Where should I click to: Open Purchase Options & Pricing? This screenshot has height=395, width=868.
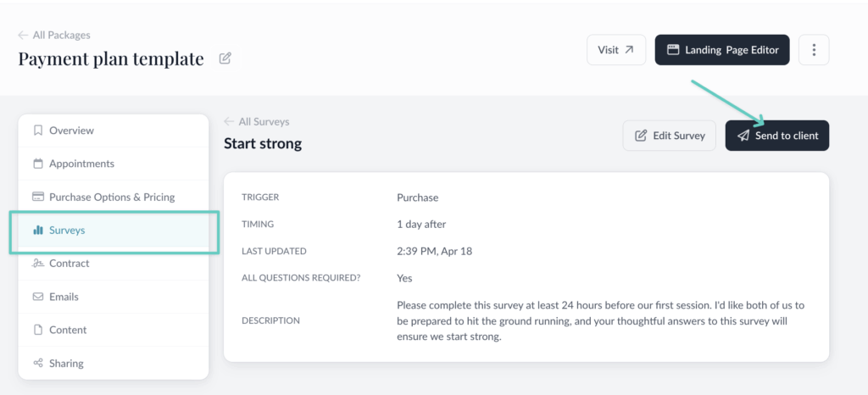tap(112, 197)
